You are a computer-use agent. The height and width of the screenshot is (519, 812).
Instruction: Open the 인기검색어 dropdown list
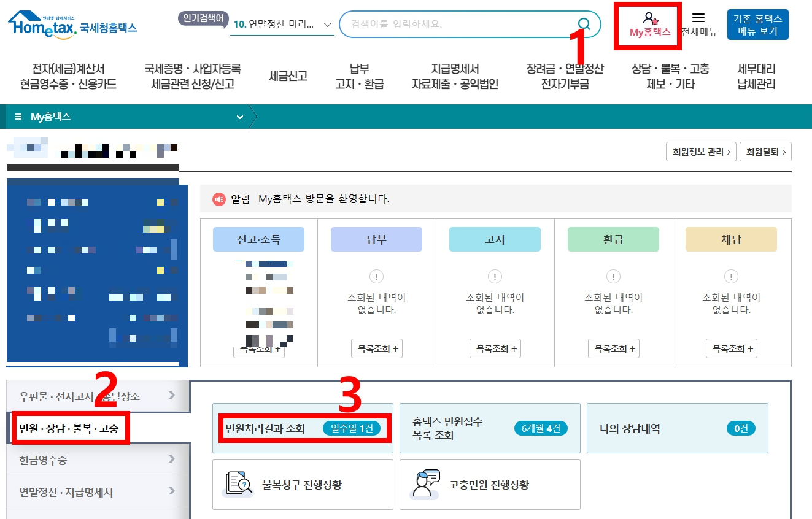[327, 25]
